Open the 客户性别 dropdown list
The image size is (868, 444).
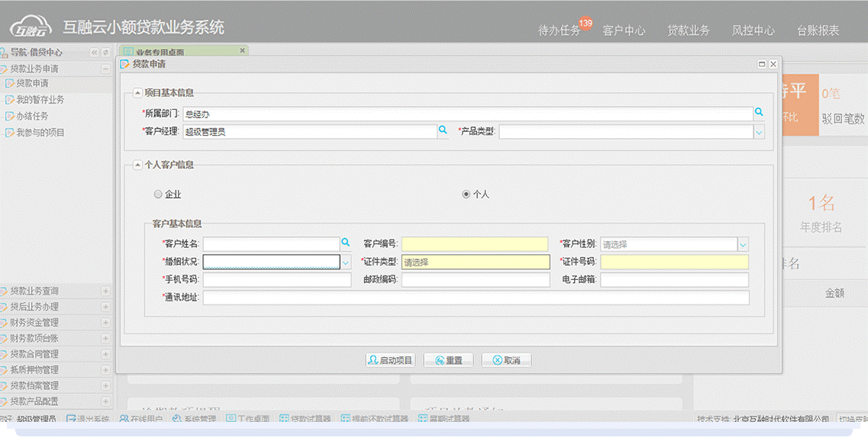743,245
